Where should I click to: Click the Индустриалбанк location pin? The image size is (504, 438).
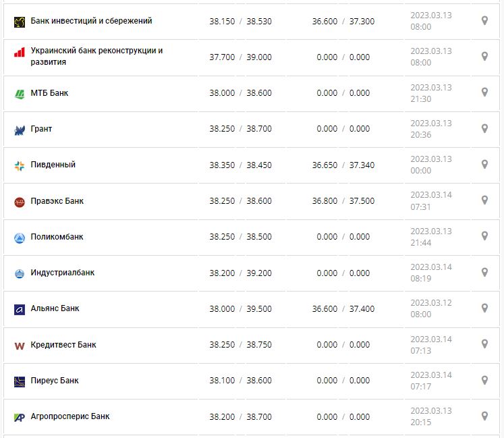coord(484,272)
